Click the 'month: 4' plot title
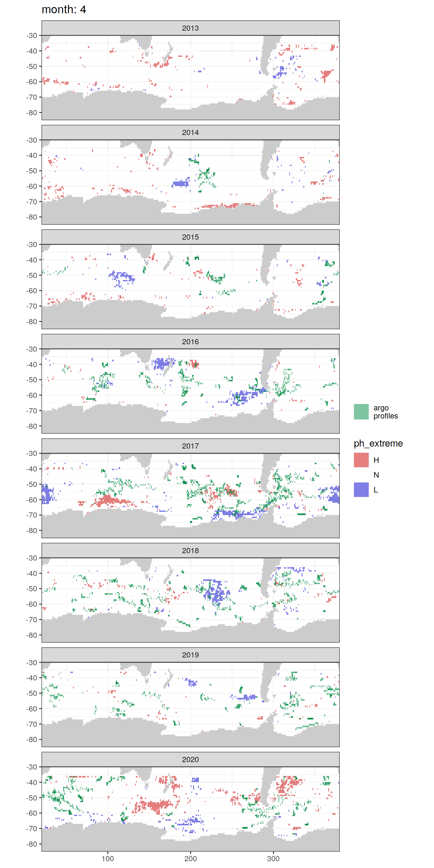Viewport: 434px width, 868px height. (x=64, y=9)
